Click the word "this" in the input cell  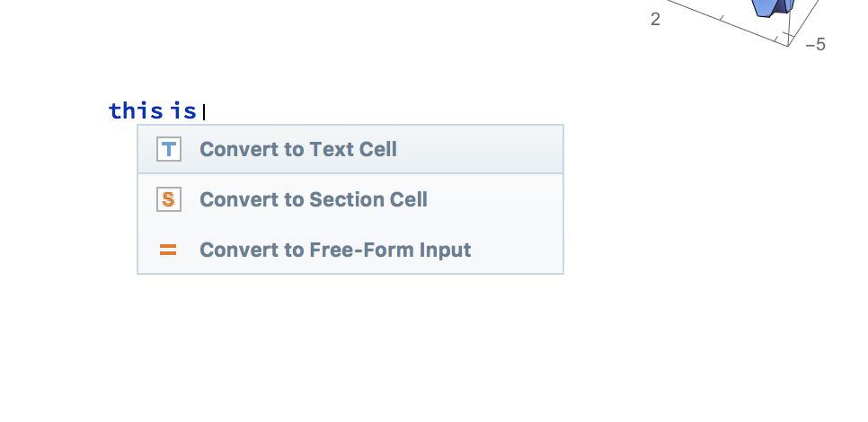(x=137, y=110)
